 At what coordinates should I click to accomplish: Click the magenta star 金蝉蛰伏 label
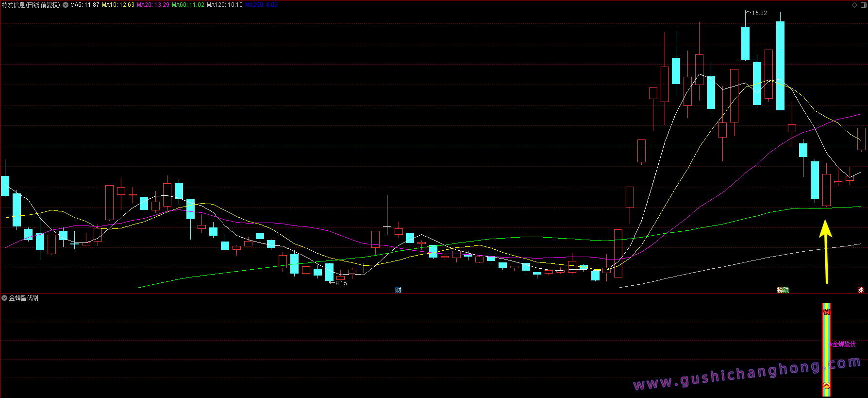pyautogui.click(x=843, y=344)
